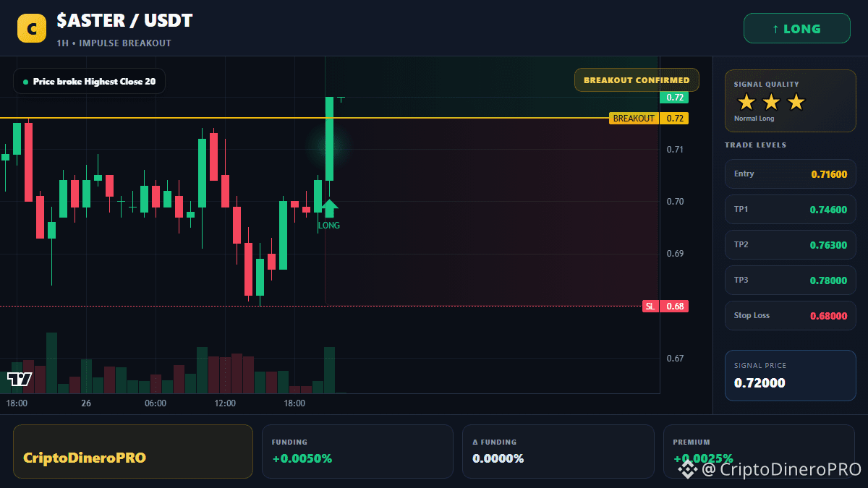Click the Stop Loss 0.68000 row
This screenshot has width=868, height=488.
[x=790, y=315]
